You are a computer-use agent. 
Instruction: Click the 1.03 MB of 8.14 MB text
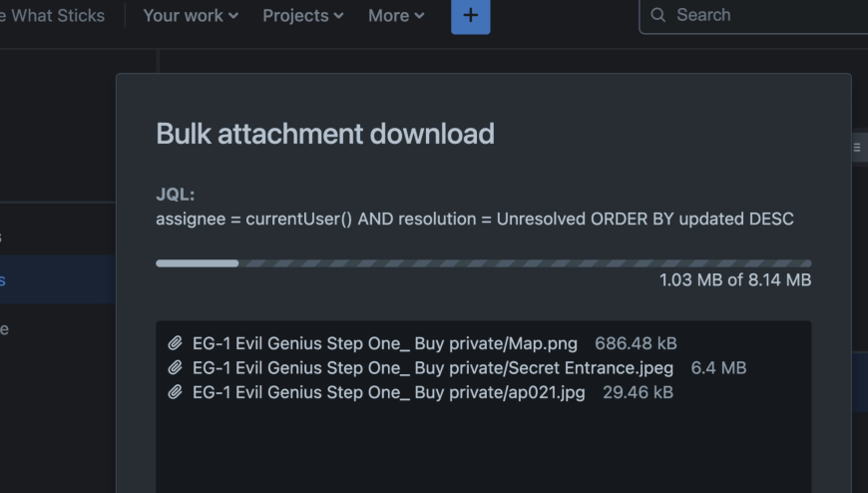(x=734, y=280)
